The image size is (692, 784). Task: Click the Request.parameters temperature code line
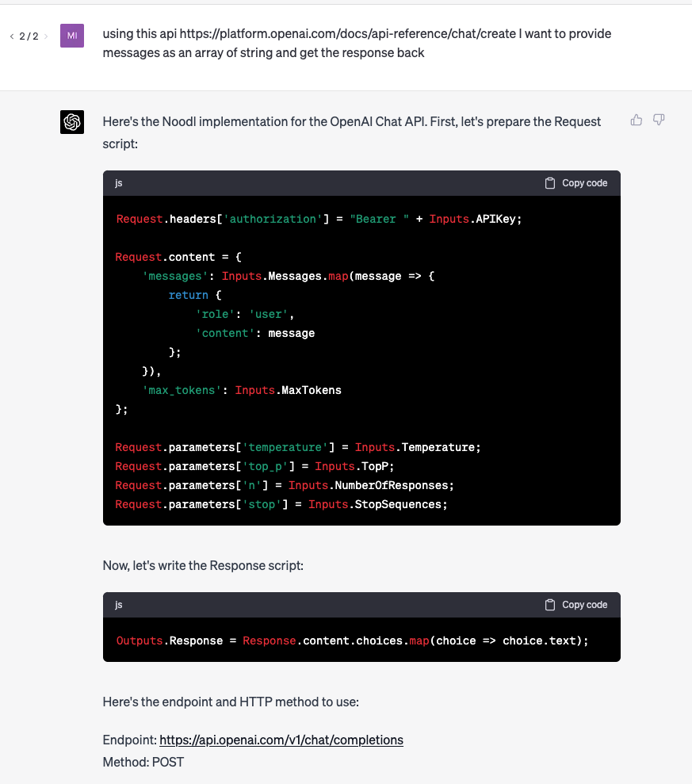coord(298,447)
